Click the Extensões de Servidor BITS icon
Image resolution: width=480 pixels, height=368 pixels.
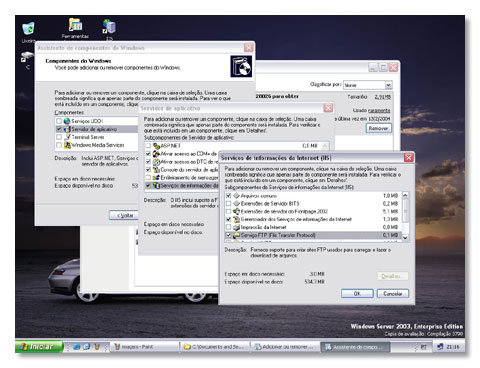point(236,203)
